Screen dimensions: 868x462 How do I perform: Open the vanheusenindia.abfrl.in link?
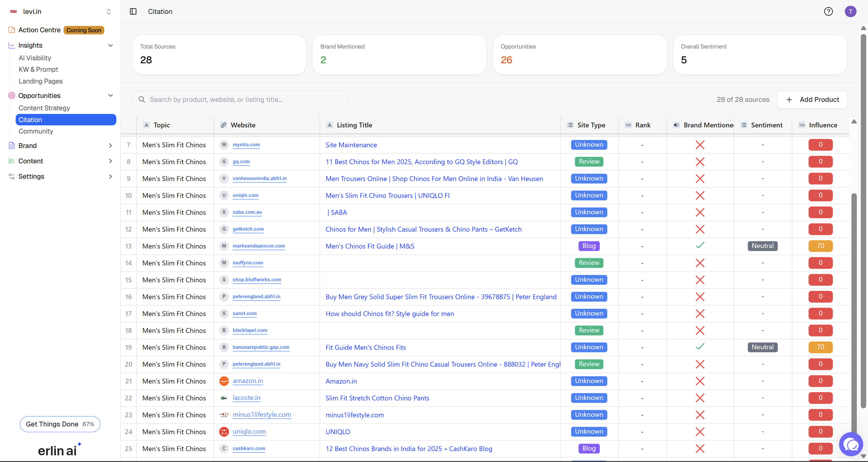(259, 178)
